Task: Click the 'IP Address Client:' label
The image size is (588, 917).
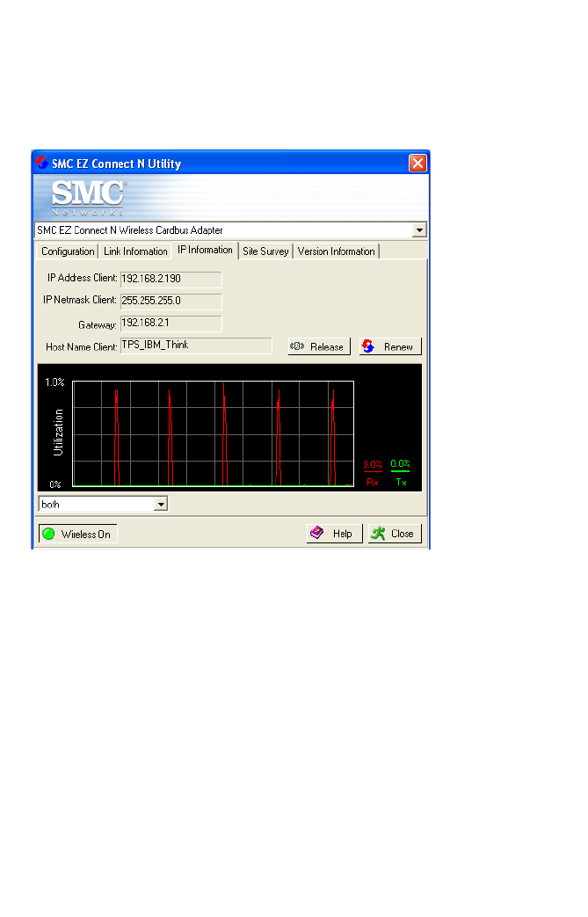Action: [83, 278]
